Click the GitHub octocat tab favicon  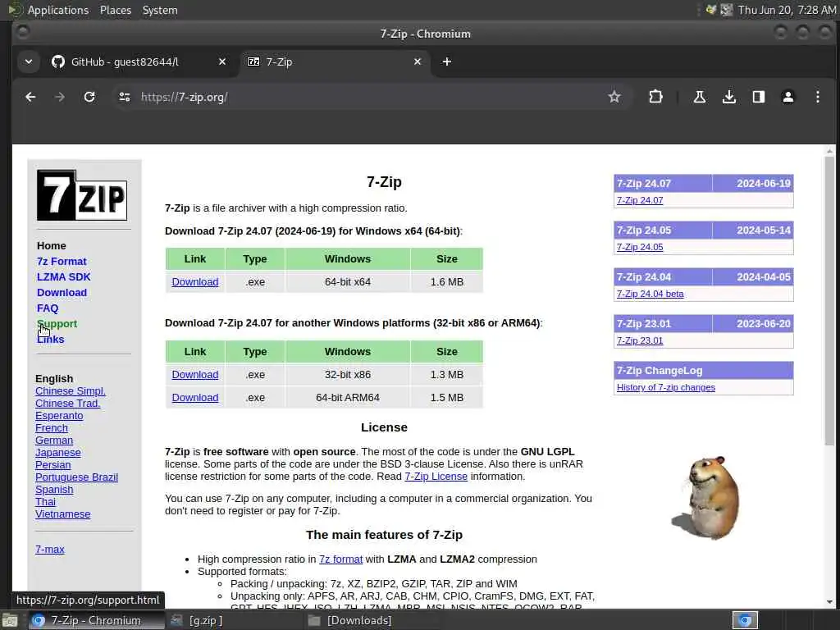click(58, 62)
